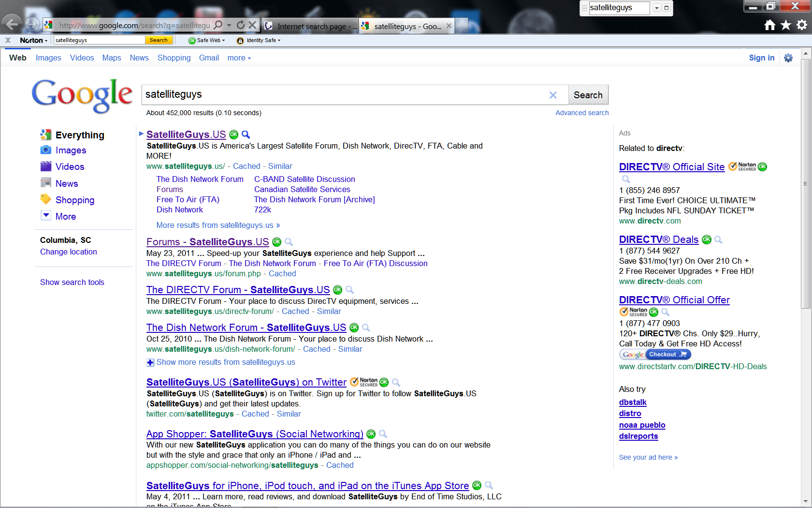Screen dimensions: 812x508
Task: Click Sign in link
Action: click(761, 58)
